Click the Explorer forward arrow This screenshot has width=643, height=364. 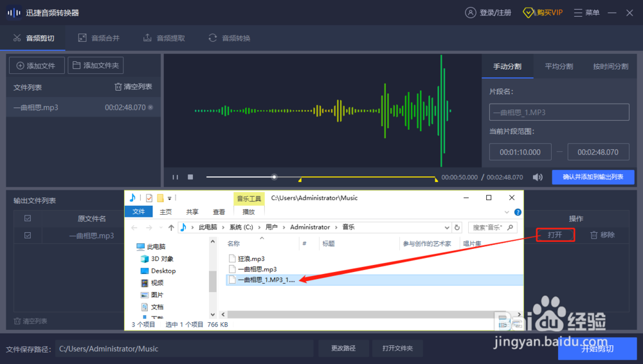(x=149, y=228)
